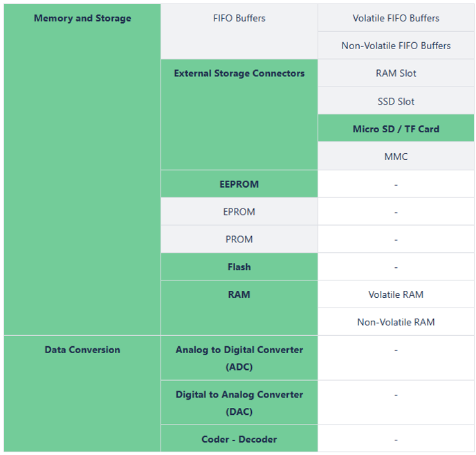Click the PROM cell
Image resolution: width=476 pixels, height=455 pixels.
point(239,240)
